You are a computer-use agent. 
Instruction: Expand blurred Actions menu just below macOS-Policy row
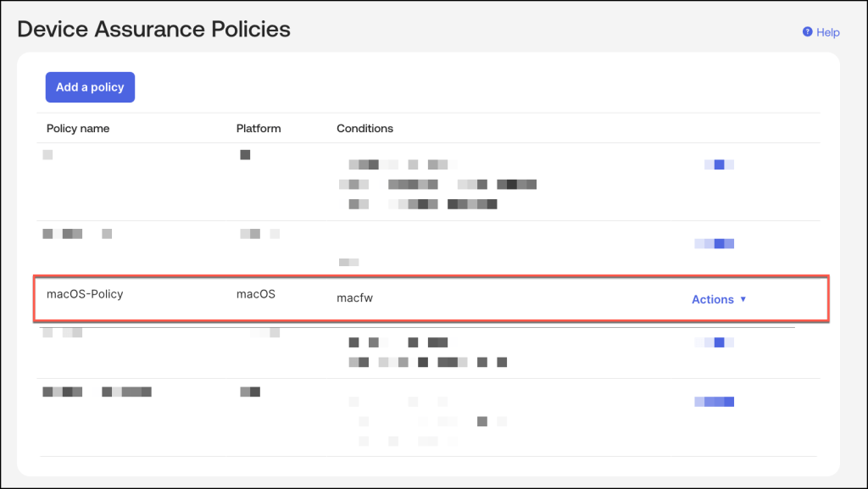click(714, 342)
